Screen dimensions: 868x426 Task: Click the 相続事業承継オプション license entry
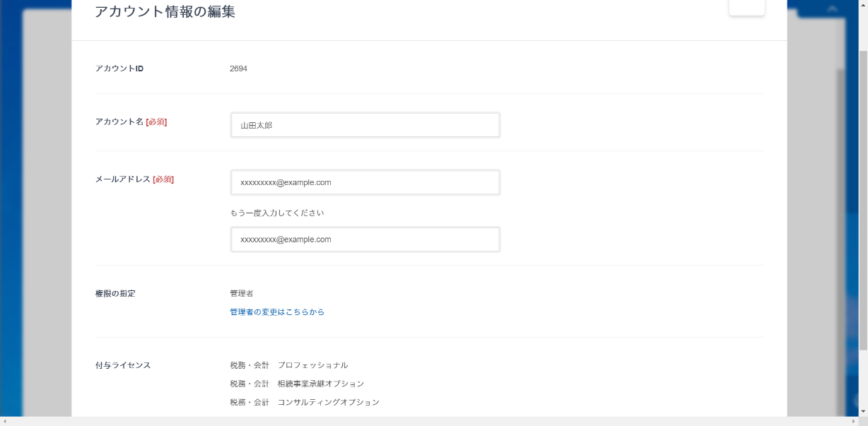297,384
